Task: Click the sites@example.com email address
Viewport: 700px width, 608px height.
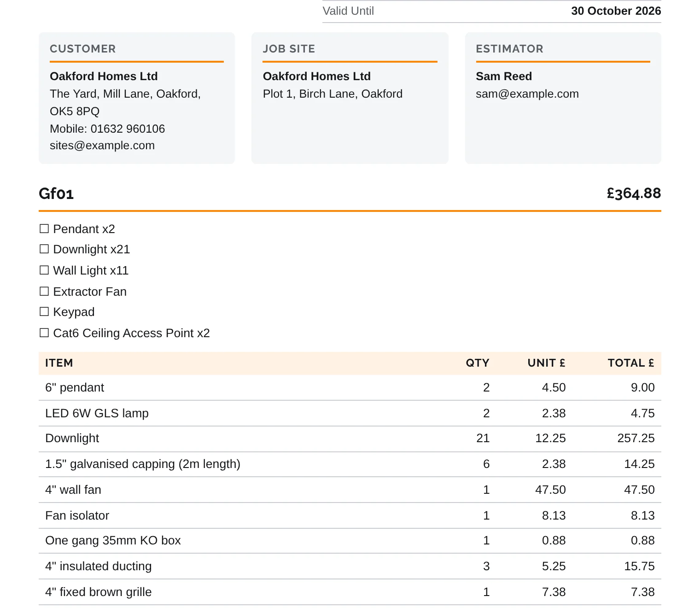Action: point(102,146)
